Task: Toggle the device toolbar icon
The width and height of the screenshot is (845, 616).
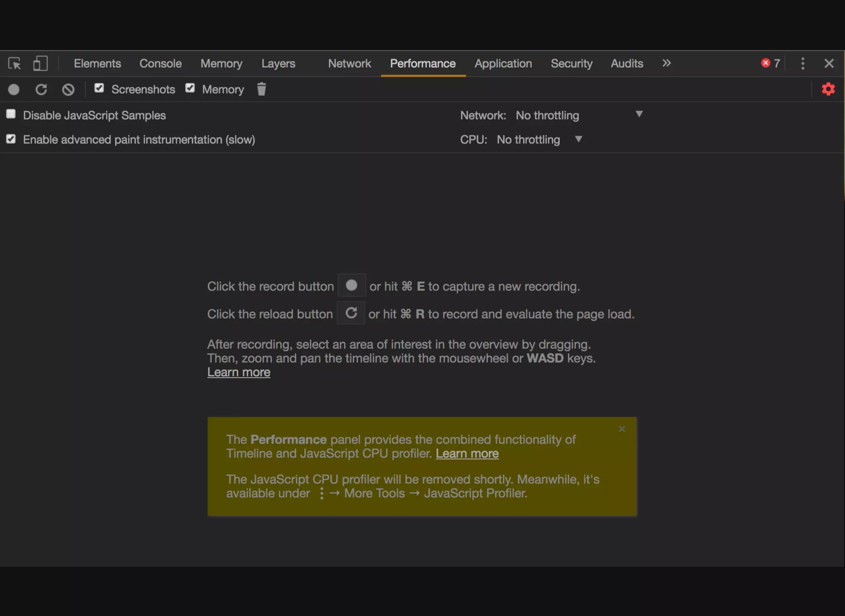Action: click(40, 63)
